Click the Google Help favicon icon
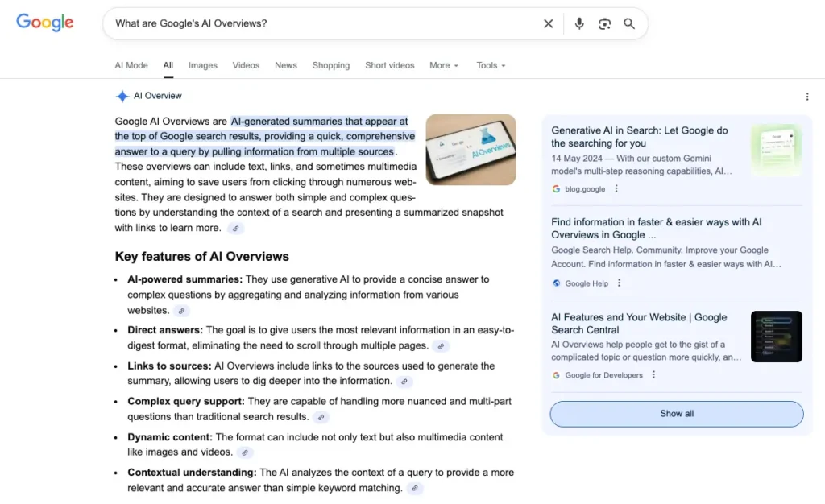Image resolution: width=825 pixels, height=504 pixels. (x=556, y=283)
